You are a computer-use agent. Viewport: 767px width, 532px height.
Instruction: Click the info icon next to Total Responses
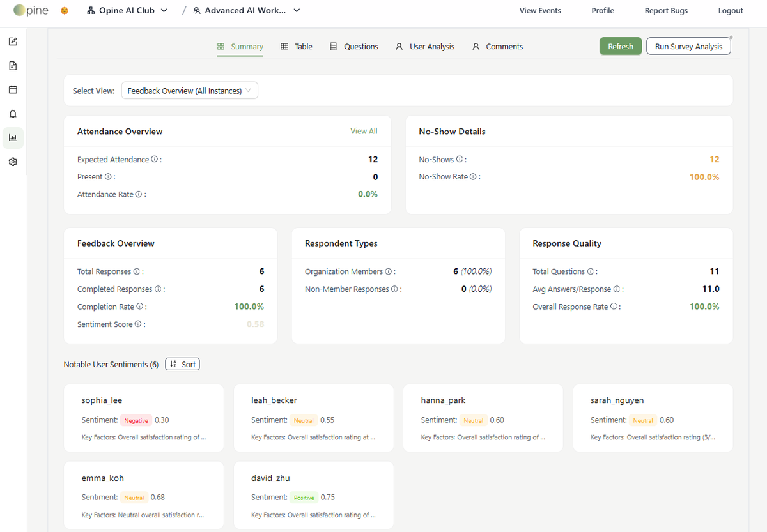[x=137, y=271]
